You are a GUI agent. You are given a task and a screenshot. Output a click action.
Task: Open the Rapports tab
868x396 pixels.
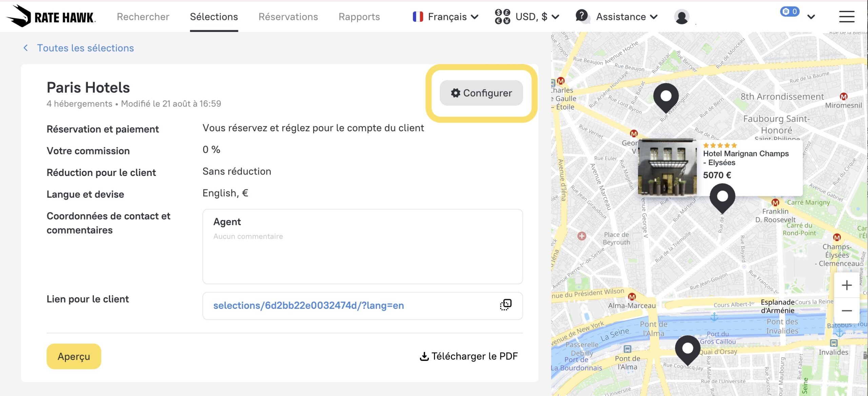[x=359, y=17]
